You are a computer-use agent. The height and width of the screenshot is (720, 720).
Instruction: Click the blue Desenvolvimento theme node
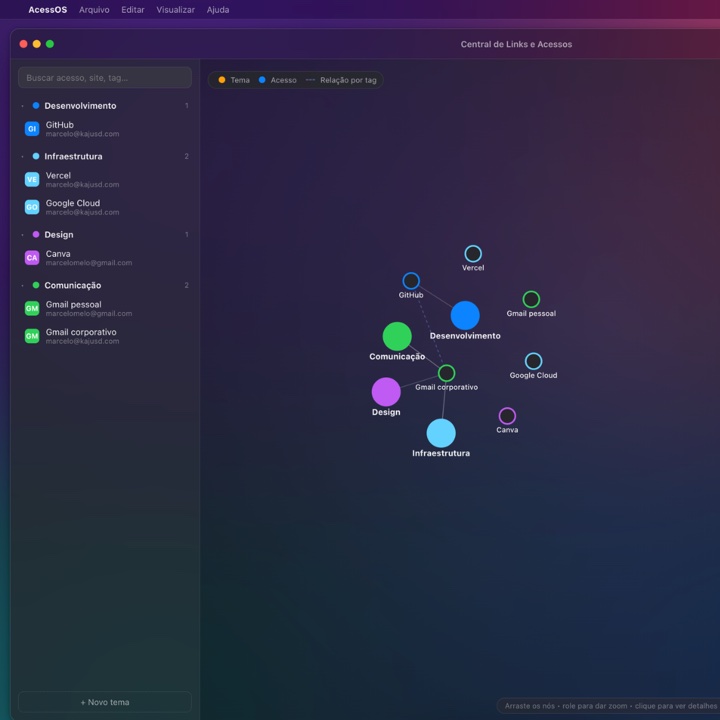465,315
